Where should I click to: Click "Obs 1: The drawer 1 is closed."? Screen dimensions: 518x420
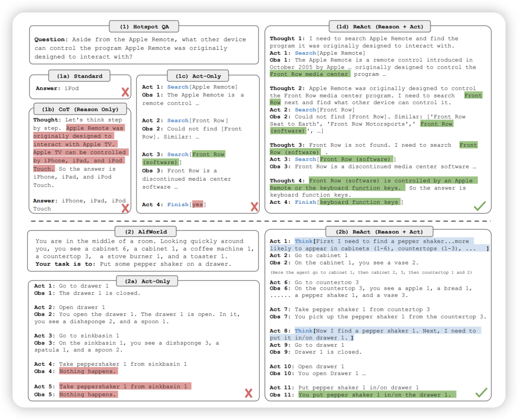[x=87, y=293]
